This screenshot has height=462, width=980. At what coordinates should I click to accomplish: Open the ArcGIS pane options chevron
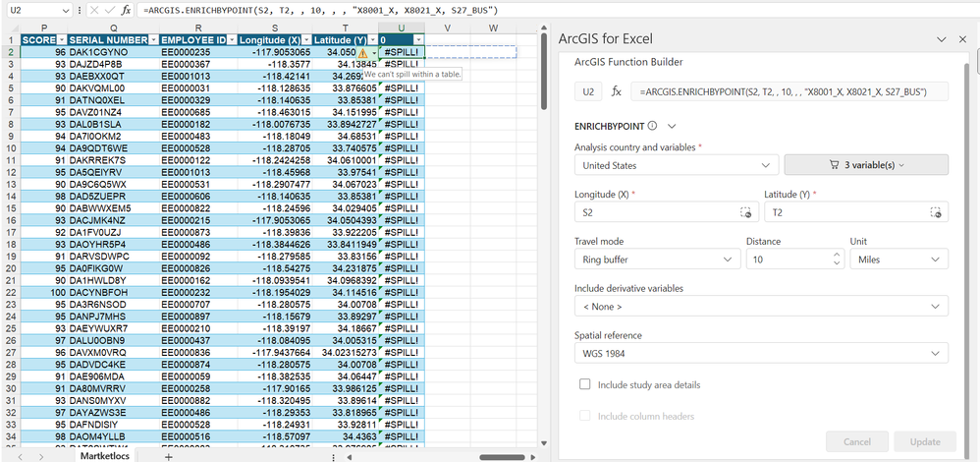[942, 38]
